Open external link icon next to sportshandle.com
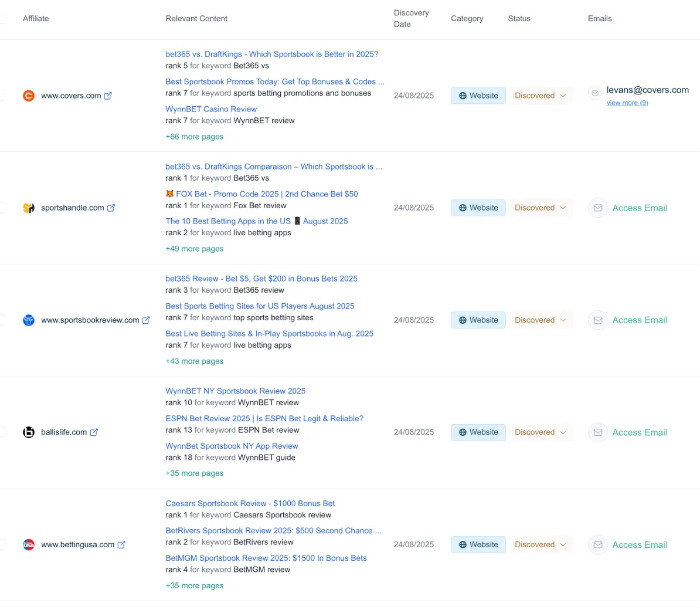 click(x=111, y=208)
